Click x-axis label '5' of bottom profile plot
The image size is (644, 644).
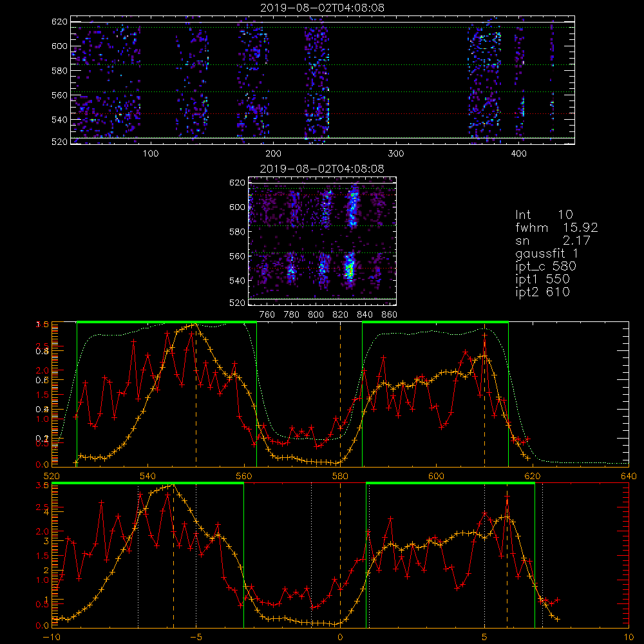(485, 638)
